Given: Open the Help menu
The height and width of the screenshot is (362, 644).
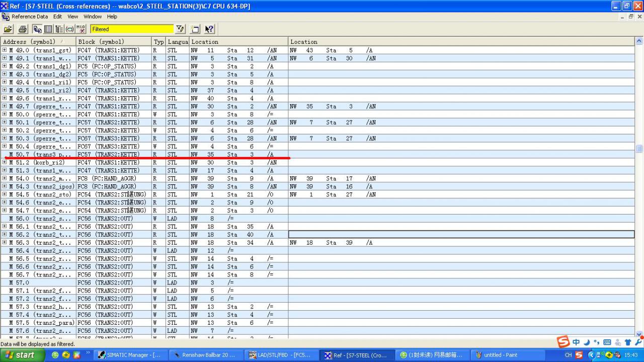Looking at the screenshot, I should pyautogui.click(x=112, y=17).
